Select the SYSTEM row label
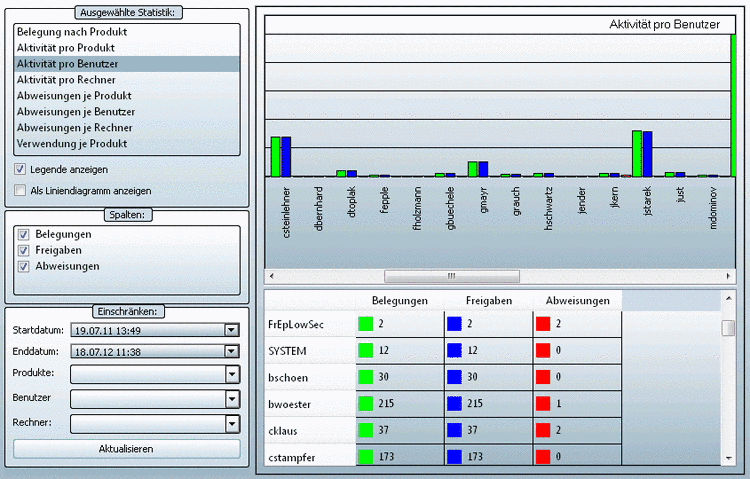Screen dimensions: 750x479 [x=287, y=351]
